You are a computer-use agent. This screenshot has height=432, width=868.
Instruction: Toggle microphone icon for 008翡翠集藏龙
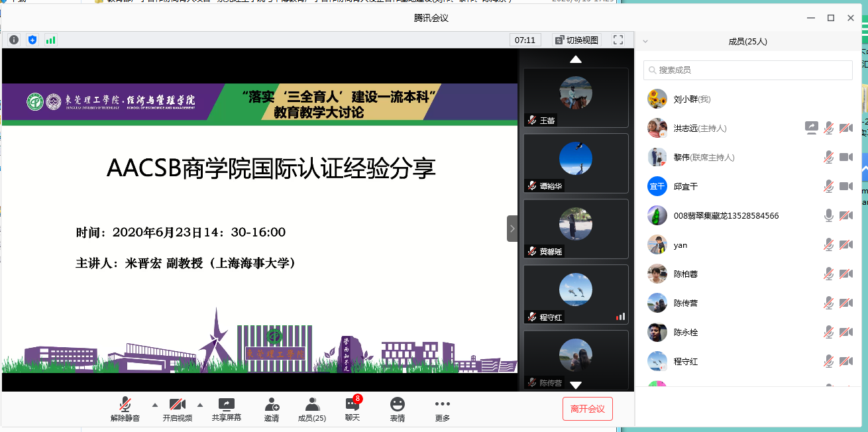click(828, 215)
